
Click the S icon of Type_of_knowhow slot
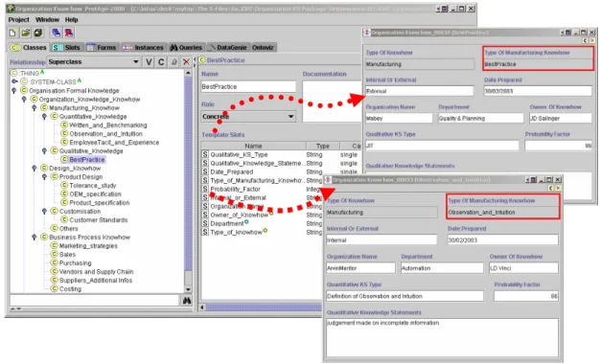click(x=205, y=232)
